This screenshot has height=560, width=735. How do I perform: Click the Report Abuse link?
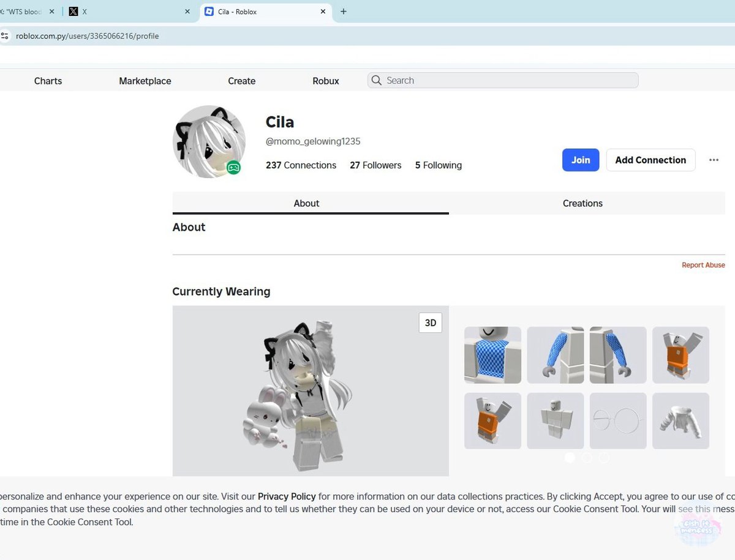tap(703, 265)
